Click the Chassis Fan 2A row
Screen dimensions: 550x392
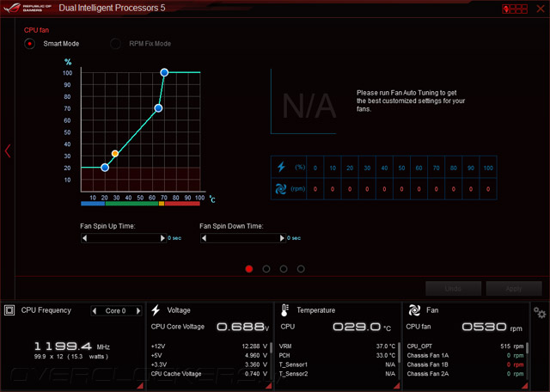tap(465, 374)
